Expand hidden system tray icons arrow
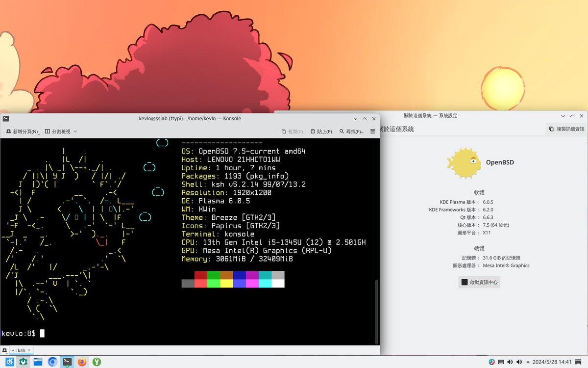Screen dimensions: 588x368 pos(529,362)
